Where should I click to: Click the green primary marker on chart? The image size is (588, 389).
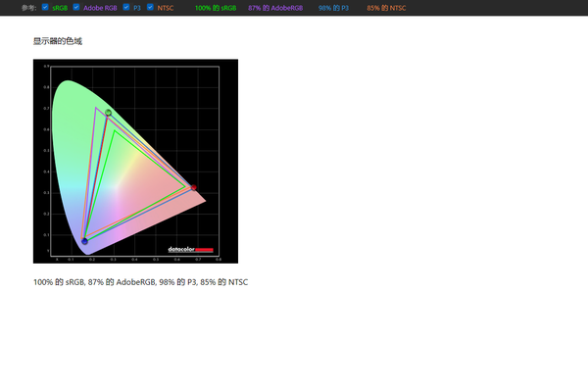[109, 113]
